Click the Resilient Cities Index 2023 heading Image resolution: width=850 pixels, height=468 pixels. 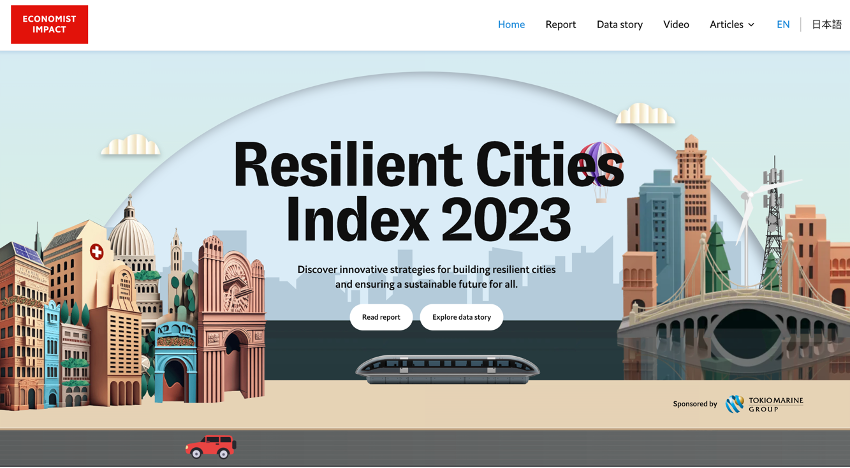pos(429,191)
